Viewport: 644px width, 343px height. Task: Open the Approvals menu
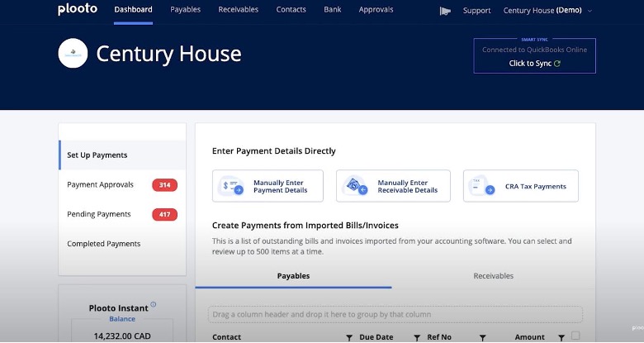click(x=376, y=9)
